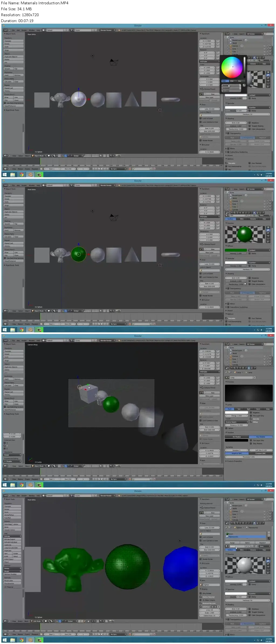The width and height of the screenshot is (276, 644).
Task: Open the properties editor-type icon in third screenshot
Action: pos(227,368)
